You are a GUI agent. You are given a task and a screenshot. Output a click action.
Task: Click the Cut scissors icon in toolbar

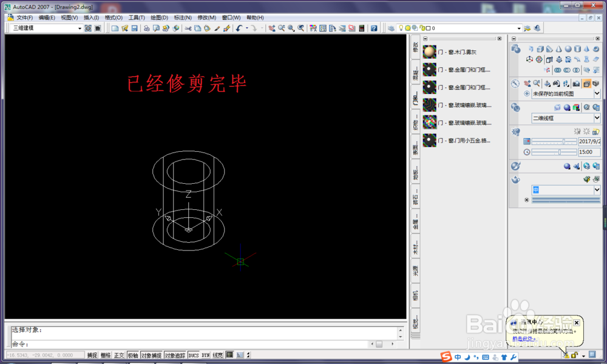point(188,29)
